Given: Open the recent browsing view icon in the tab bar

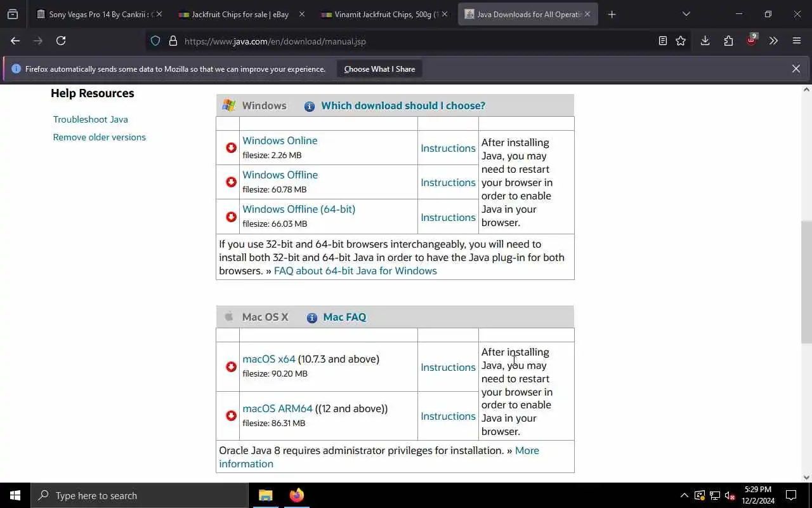Looking at the screenshot, I should [x=13, y=14].
